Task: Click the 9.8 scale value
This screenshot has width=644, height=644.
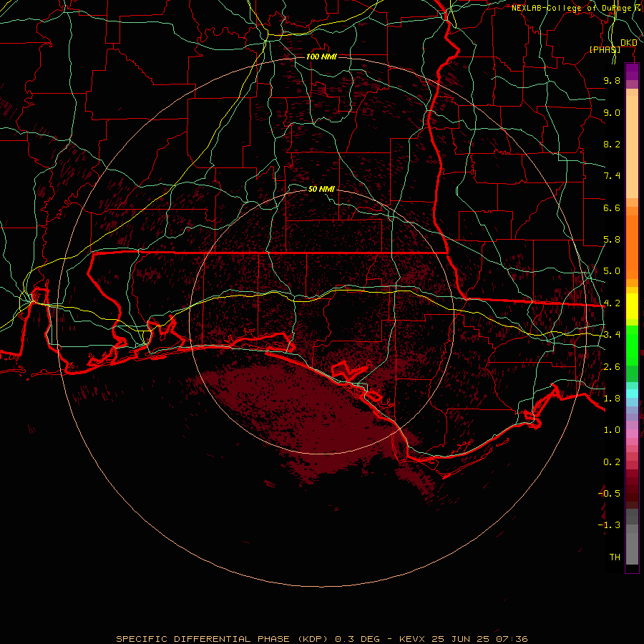Action: pyautogui.click(x=612, y=80)
